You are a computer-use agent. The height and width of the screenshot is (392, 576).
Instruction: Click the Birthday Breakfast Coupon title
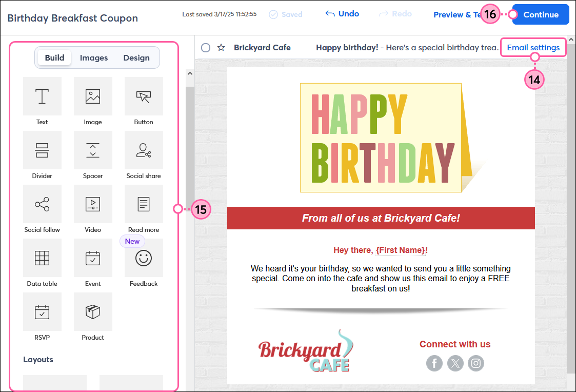click(x=73, y=18)
